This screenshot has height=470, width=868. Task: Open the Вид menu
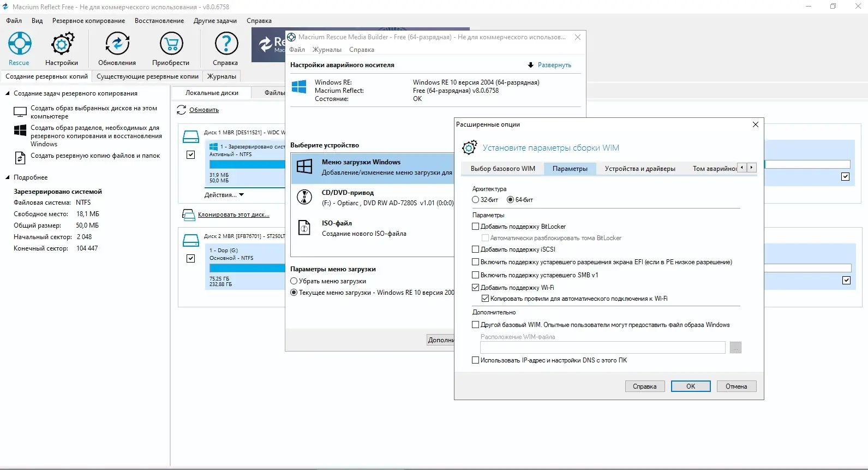pyautogui.click(x=37, y=21)
